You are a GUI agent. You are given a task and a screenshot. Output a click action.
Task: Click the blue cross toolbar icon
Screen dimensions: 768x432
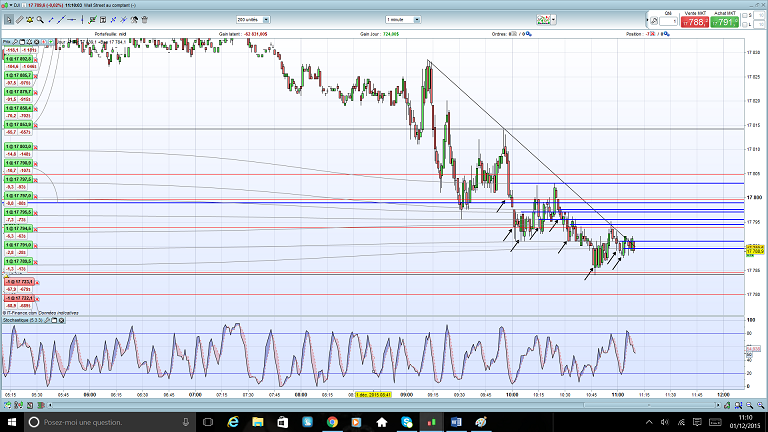coord(114,20)
